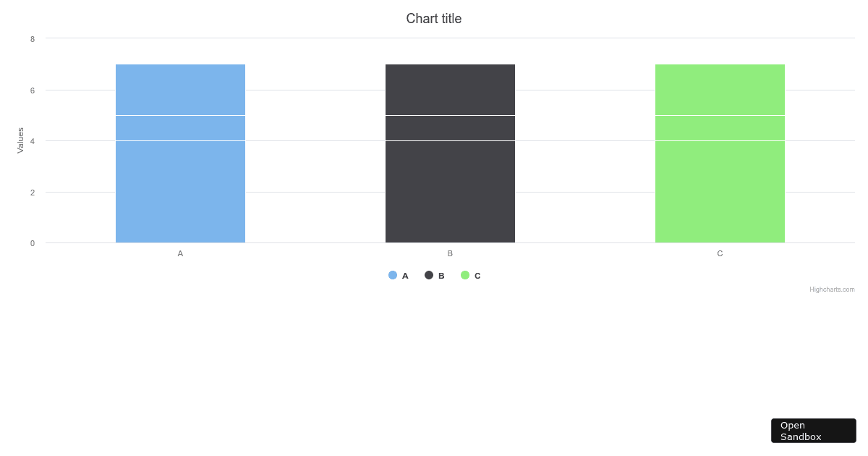Click the category label B below the x-axis

tap(450, 253)
